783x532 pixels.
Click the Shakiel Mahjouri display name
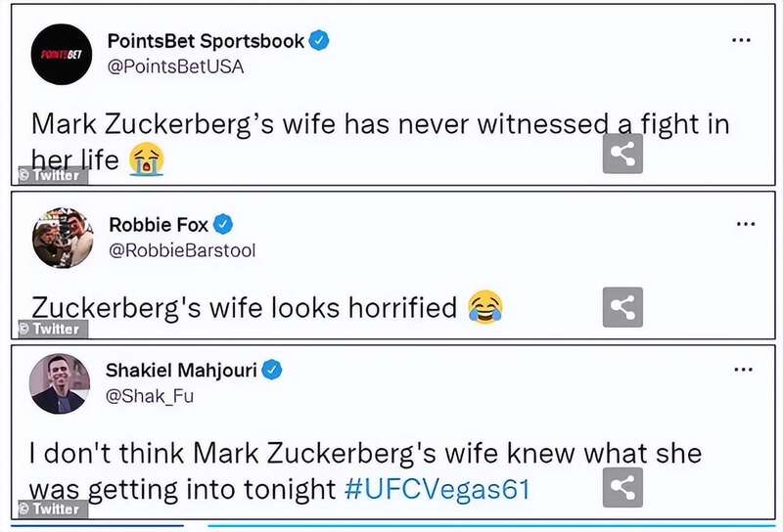coord(182,370)
